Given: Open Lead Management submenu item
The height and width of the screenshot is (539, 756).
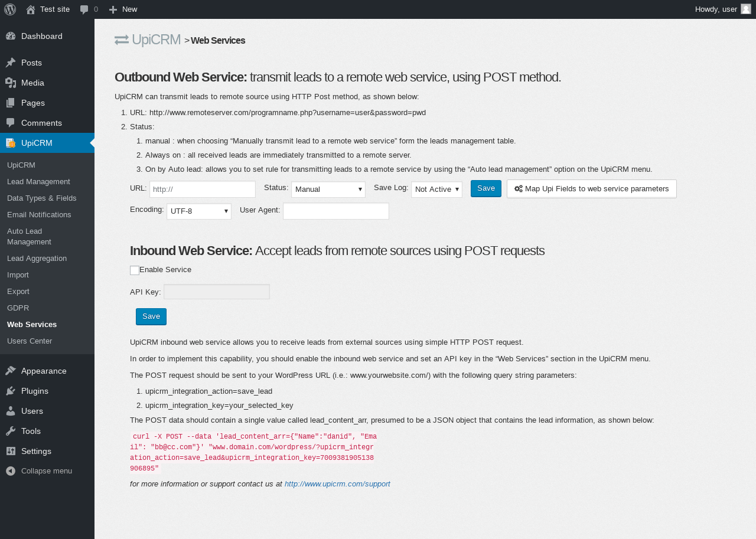Looking at the screenshot, I should [x=38, y=182].
